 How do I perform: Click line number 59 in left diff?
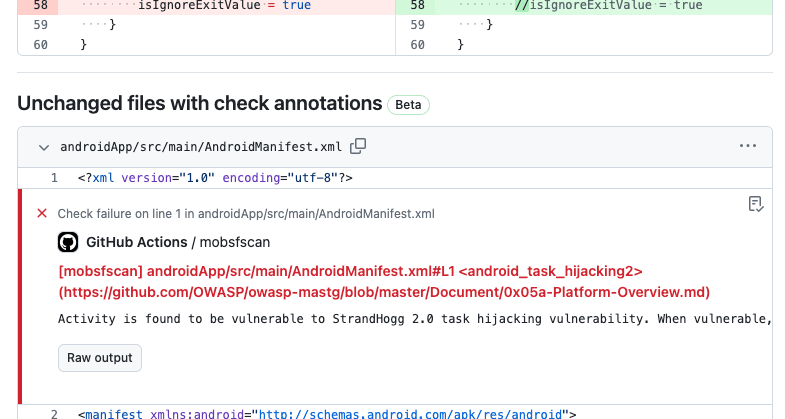pos(41,25)
